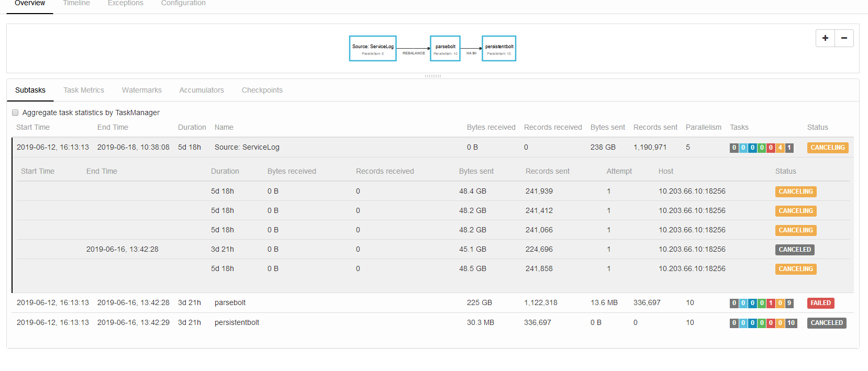Expand the parsebolt row details
The width and height of the screenshot is (868, 371).
click(x=230, y=302)
